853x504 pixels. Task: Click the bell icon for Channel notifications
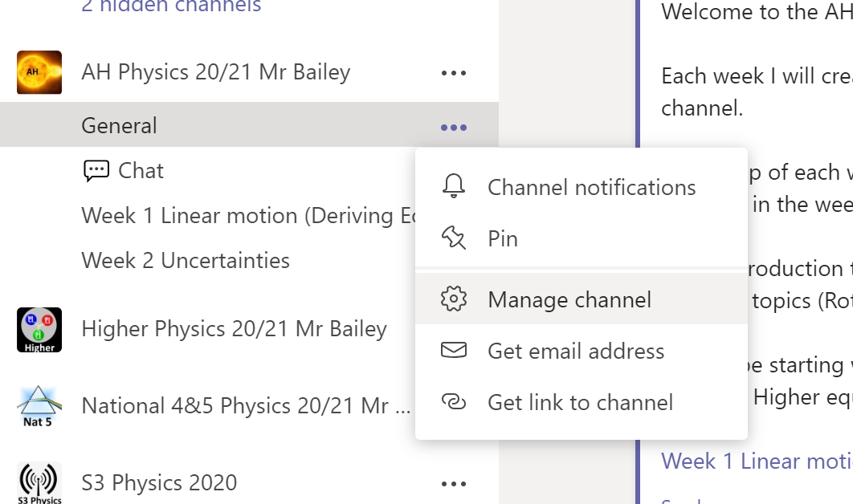click(x=454, y=186)
